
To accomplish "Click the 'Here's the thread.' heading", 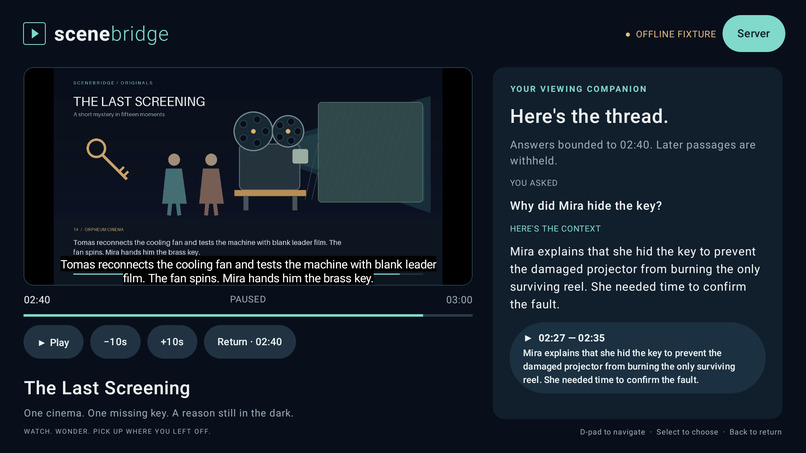I will (x=589, y=116).
